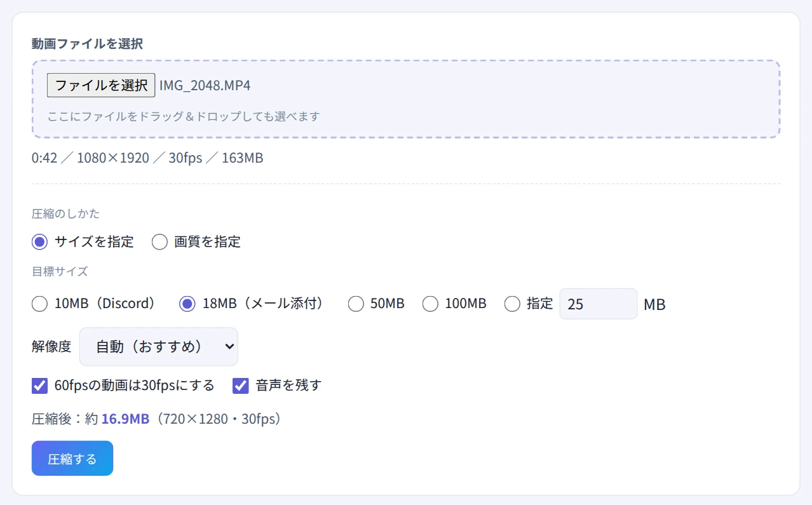
Task: Toggle the 音声を残す checkbox
Action: pyautogui.click(x=240, y=386)
